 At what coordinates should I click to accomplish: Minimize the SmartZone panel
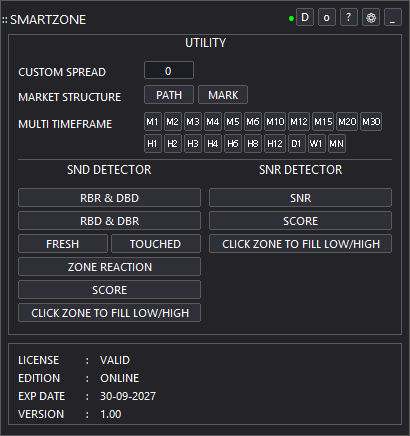pyautogui.click(x=393, y=17)
